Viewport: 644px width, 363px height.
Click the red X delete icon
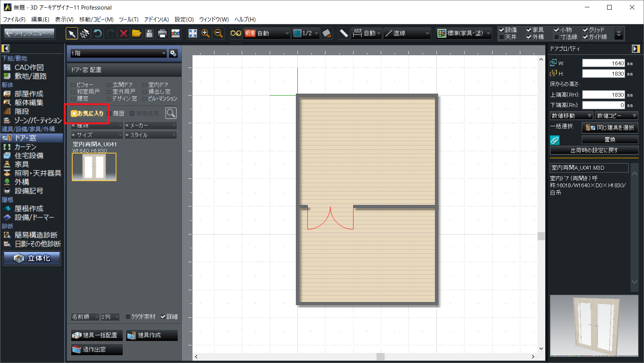point(123,34)
